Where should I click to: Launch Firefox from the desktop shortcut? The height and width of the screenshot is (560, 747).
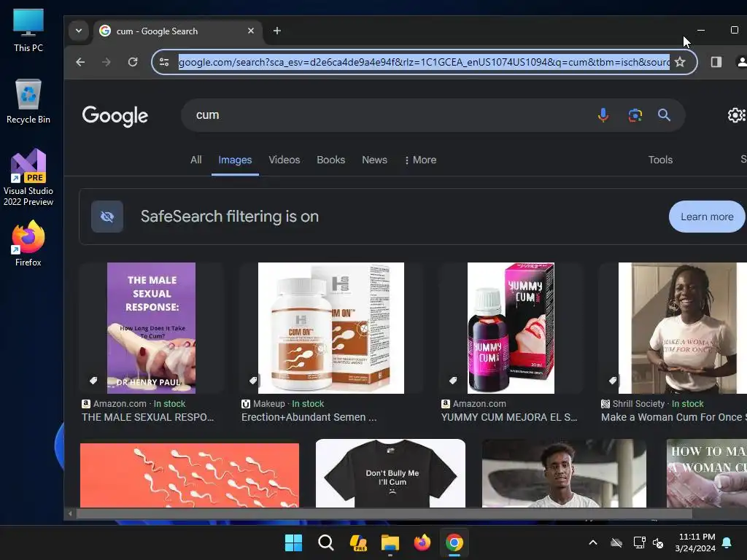pos(28,244)
